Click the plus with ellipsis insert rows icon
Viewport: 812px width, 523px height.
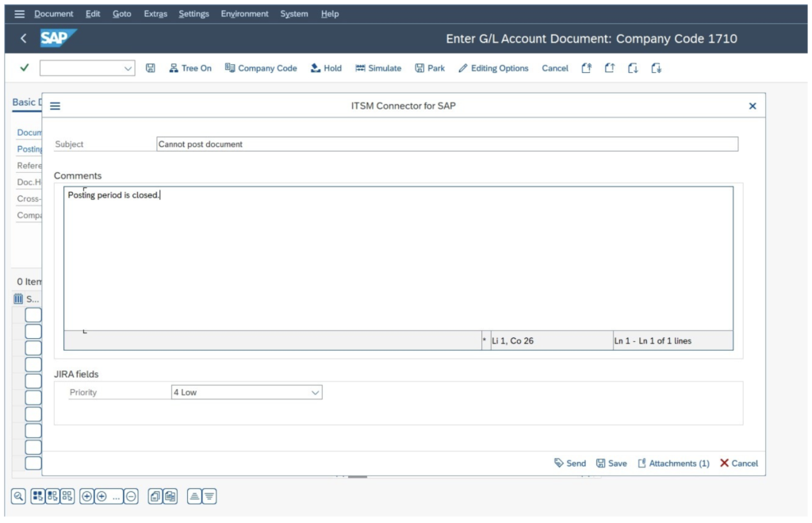pos(109,496)
